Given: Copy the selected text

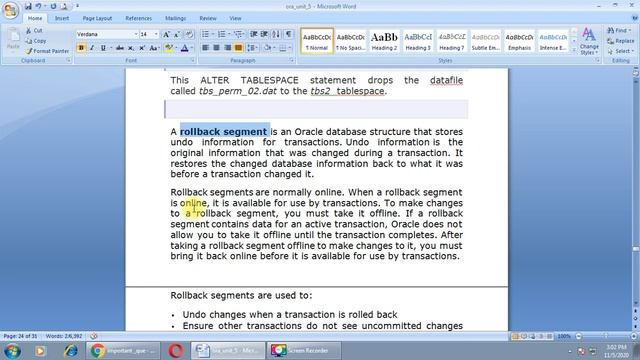Looking at the screenshot, I should tap(36, 41).
